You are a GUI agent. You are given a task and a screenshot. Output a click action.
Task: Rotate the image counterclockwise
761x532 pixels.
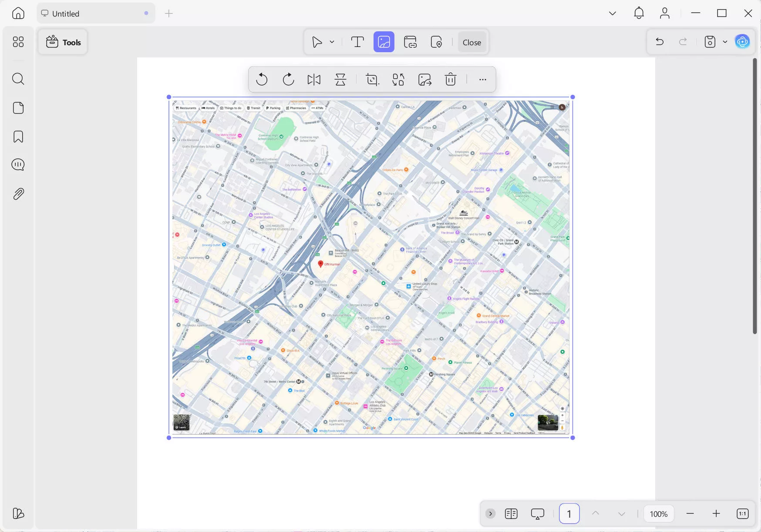pyautogui.click(x=262, y=79)
